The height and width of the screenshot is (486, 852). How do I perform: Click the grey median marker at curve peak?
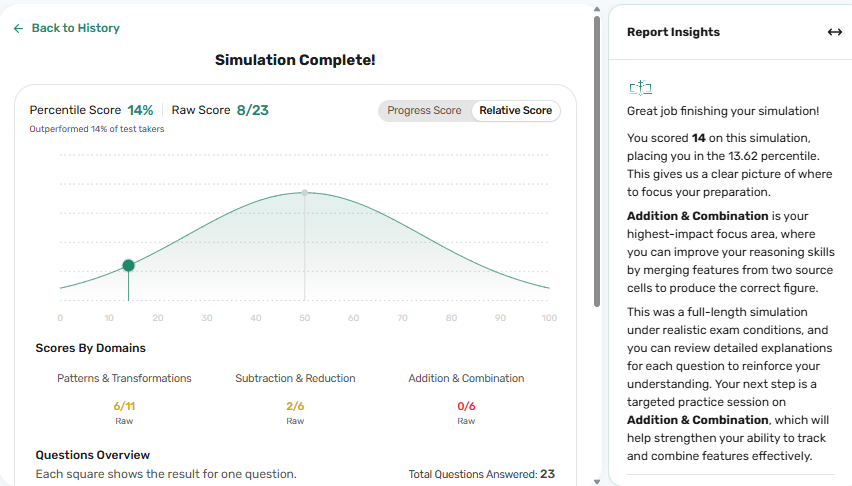[305, 193]
